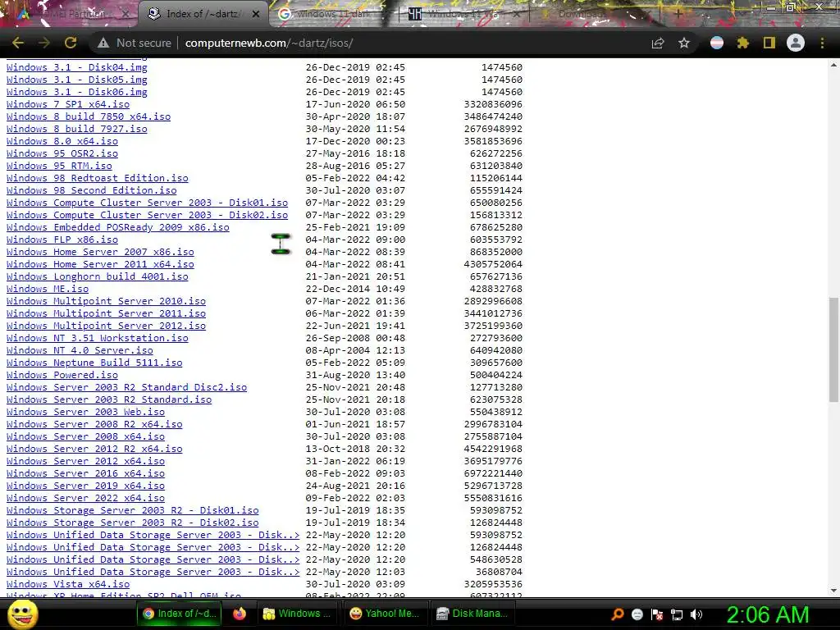Switch to the 'Windows 11 Wa...' tab
This screenshot has width=840, height=630.
coord(463,14)
